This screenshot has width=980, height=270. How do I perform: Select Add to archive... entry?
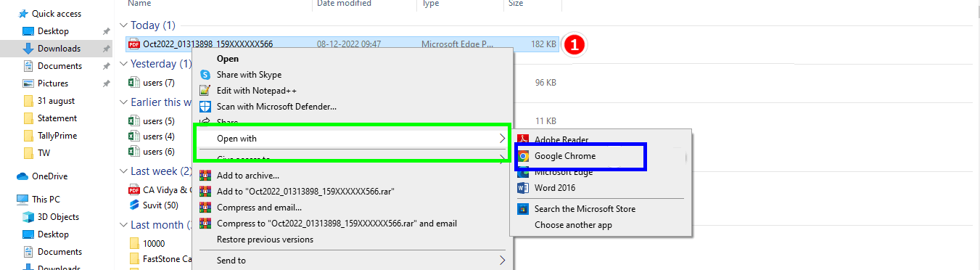click(x=247, y=175)
